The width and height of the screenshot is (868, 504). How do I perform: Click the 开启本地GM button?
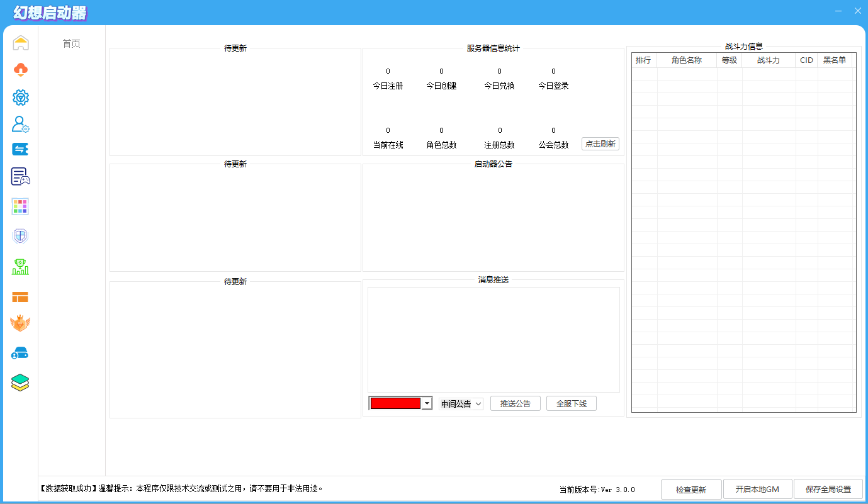pyautogui.click(x=758, y=490)
